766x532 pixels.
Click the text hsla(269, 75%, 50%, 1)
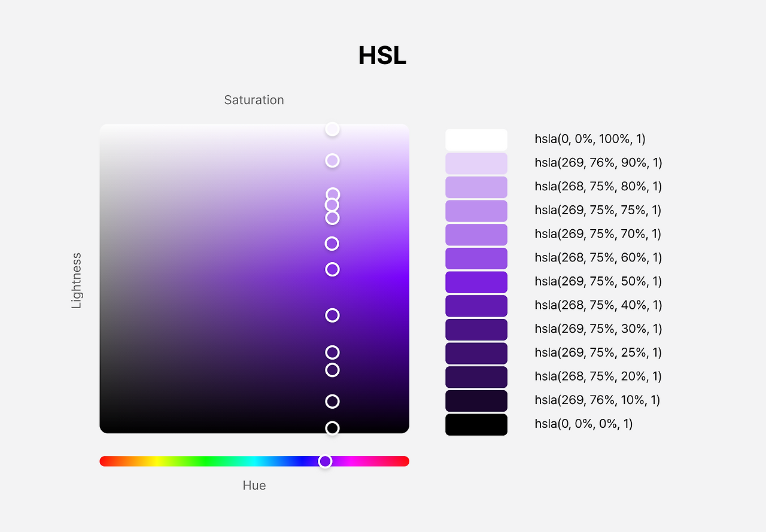point(598,281)
